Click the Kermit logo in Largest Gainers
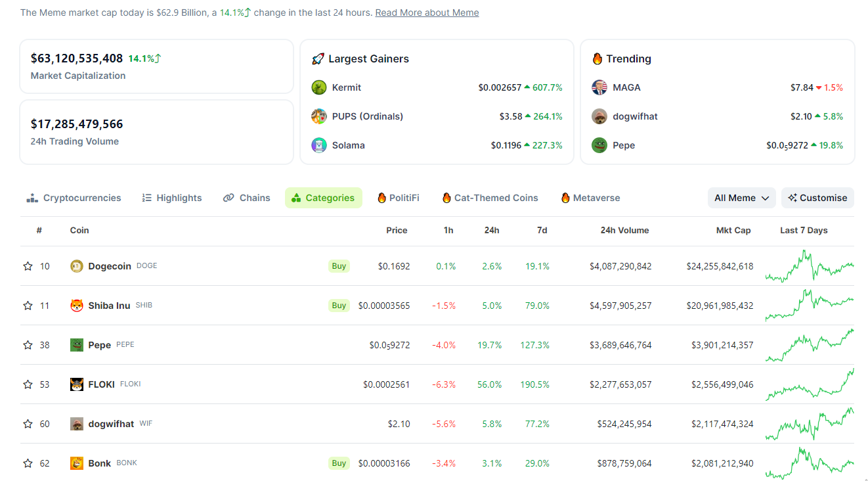Screen dimensions: 868x481 click(319, 87)
